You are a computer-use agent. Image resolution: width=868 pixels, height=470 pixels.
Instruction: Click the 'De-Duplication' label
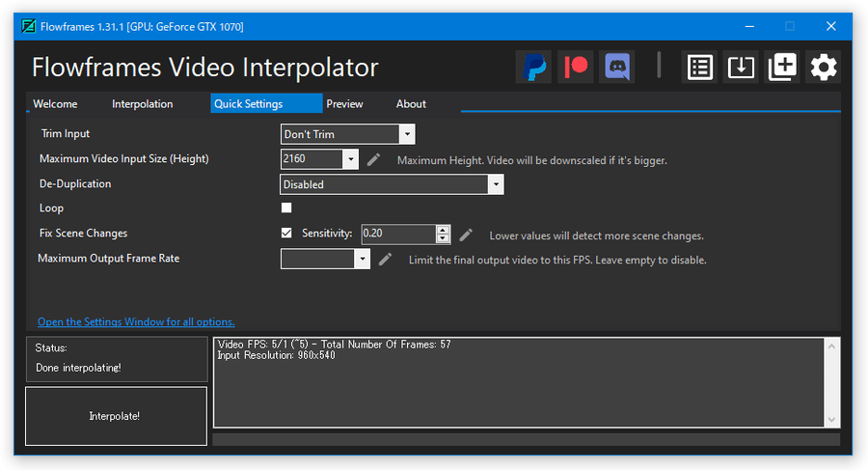click(x=75, y=183)
